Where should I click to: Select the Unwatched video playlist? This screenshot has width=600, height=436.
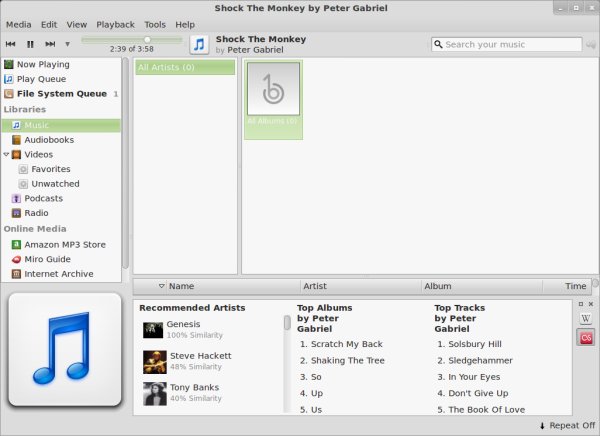coord(61,184)
